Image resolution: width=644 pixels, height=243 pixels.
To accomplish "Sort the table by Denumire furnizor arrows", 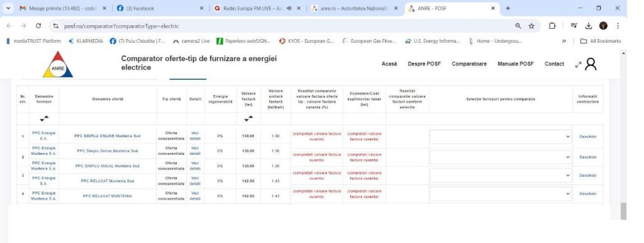I will [x=44, y=119].
